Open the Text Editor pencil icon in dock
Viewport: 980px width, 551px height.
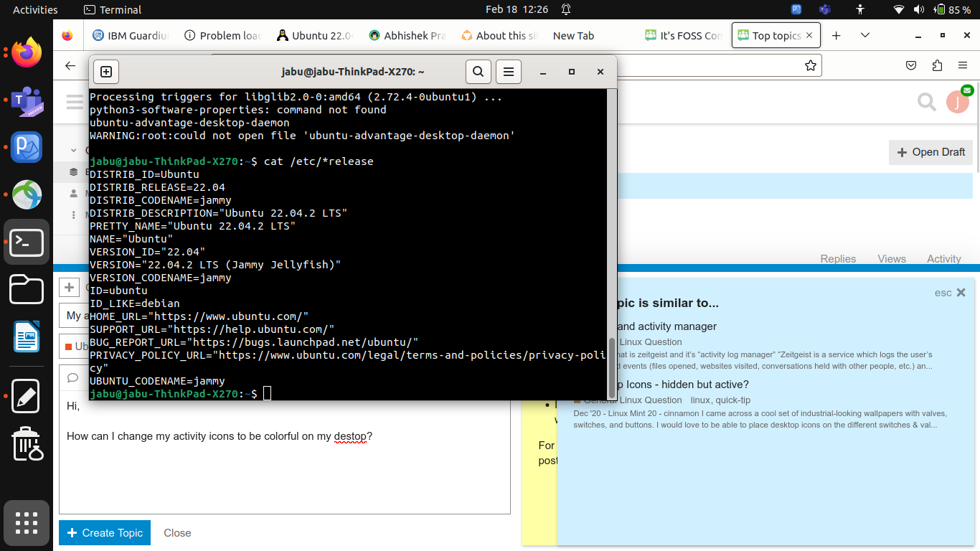point(27,396)
